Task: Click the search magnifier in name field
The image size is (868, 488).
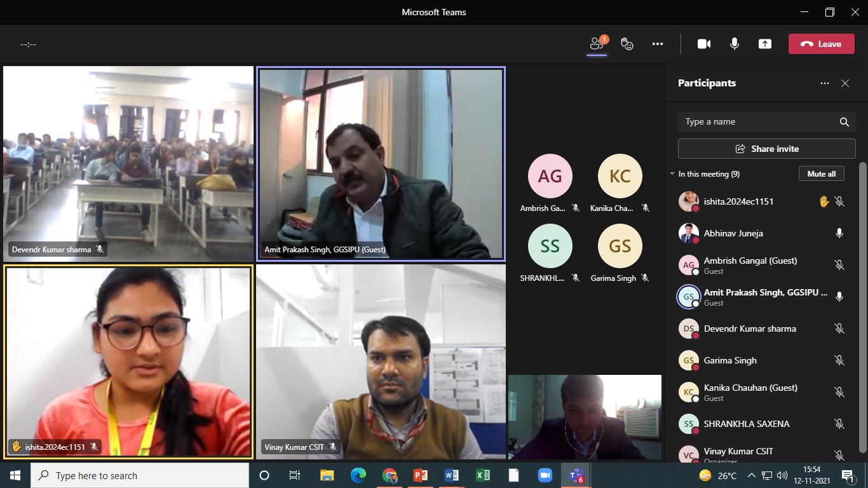Action: coord(844,122)
